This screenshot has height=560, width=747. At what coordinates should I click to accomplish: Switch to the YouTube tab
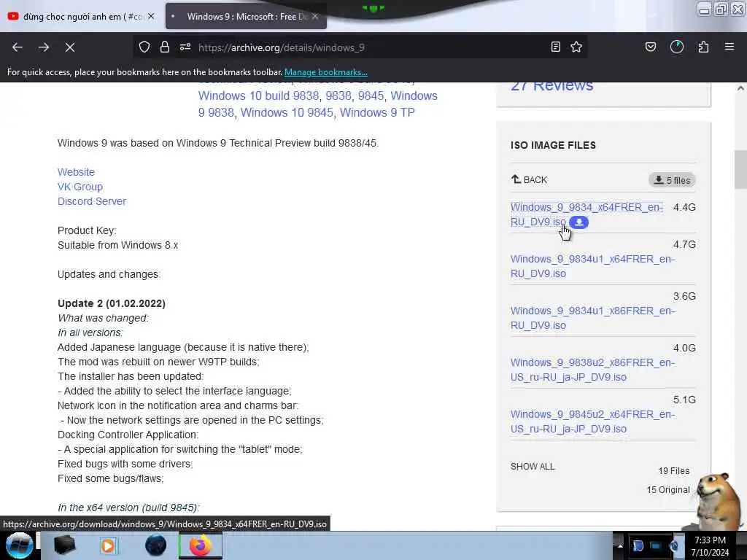pyautogui.click(x=82, y=17)
